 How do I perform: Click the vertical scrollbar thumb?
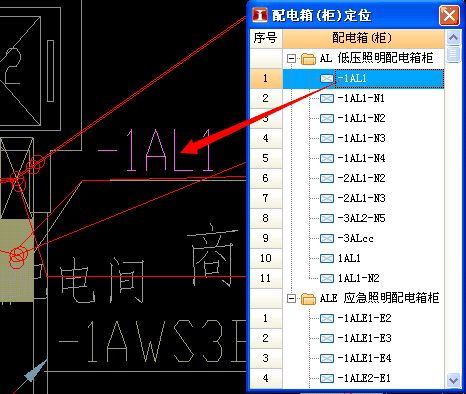(x=453, y=54)
